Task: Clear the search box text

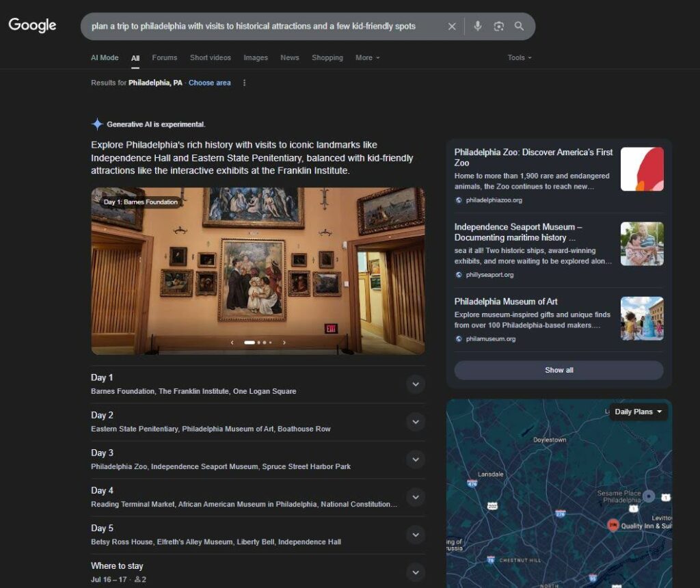Action: point(452,27)
